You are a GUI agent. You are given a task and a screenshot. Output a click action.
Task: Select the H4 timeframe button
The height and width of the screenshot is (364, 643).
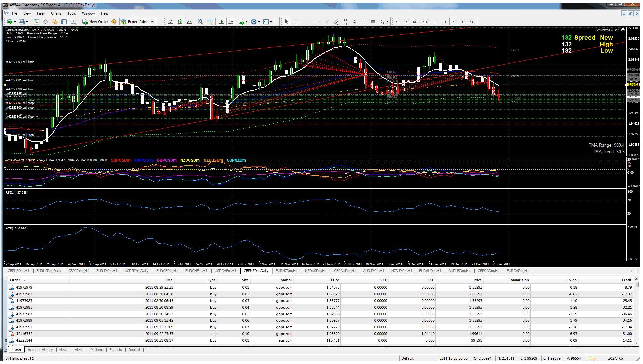[x=444, y=22]
